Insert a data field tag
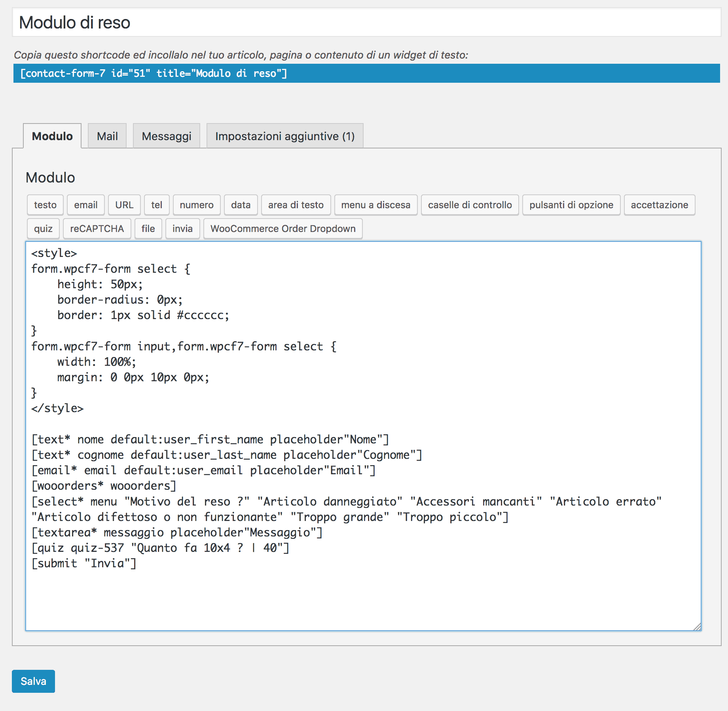728x711 pixels. pos(241,205)
